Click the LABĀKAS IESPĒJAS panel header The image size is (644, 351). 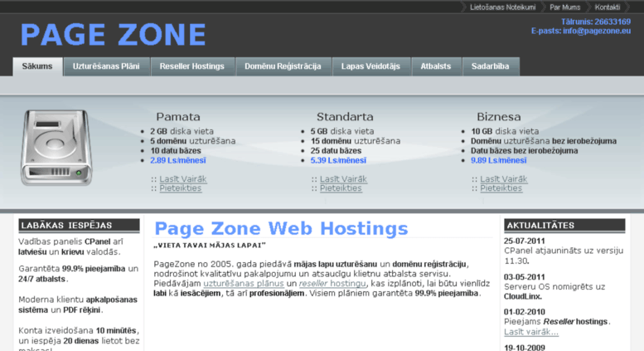coord(79,225)
